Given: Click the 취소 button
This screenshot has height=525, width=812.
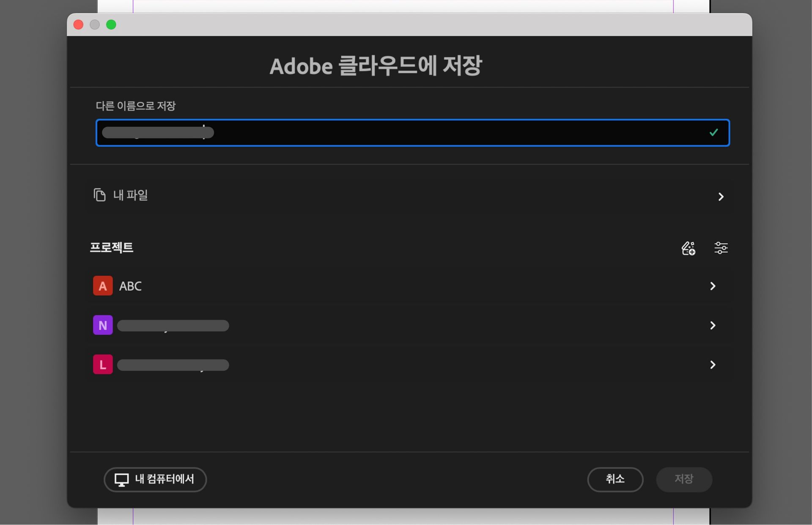Looking at the screenshot, I should click(x=615, y=479).
